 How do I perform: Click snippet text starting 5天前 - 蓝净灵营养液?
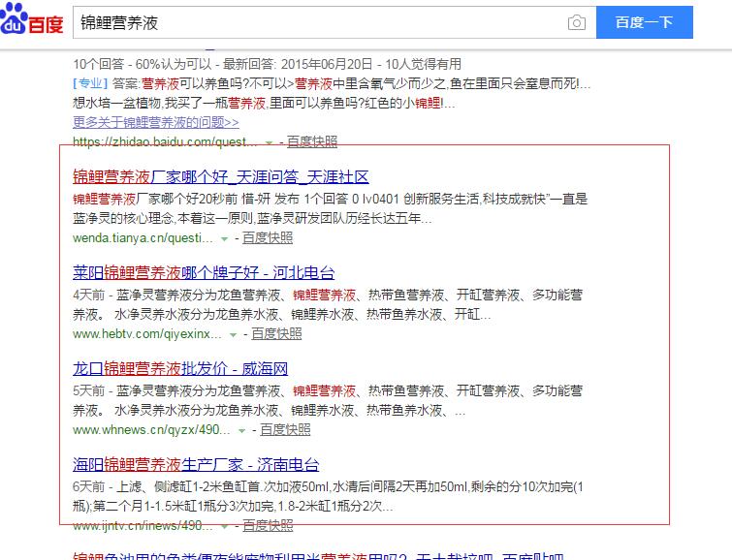pos(328,401)
